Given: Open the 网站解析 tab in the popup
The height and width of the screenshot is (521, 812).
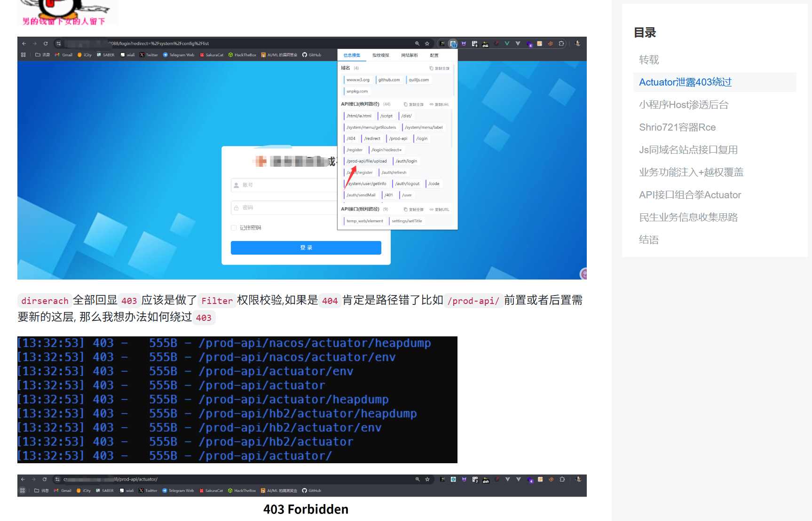Looking at the screenshot, I should click(409, 55).
